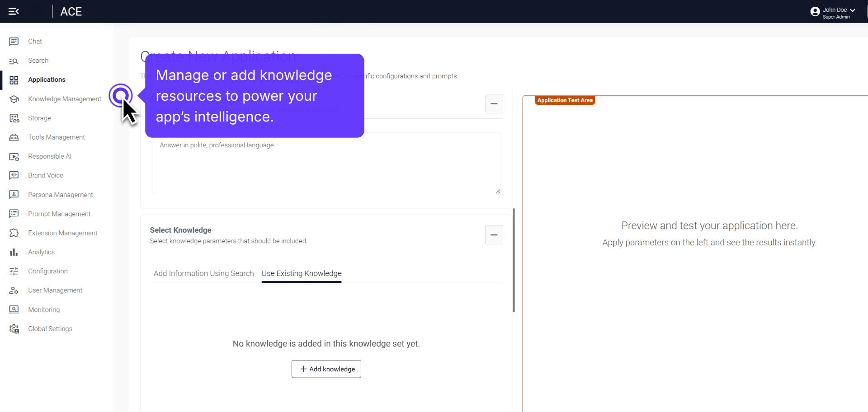Screen dimensions: 868x412
Task: Select the Search icon in sidebar
Action: [14, 61]
